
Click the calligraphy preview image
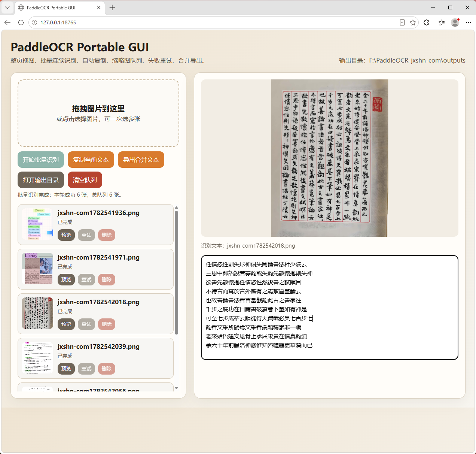pyautogui.click(x=329, y=158)
